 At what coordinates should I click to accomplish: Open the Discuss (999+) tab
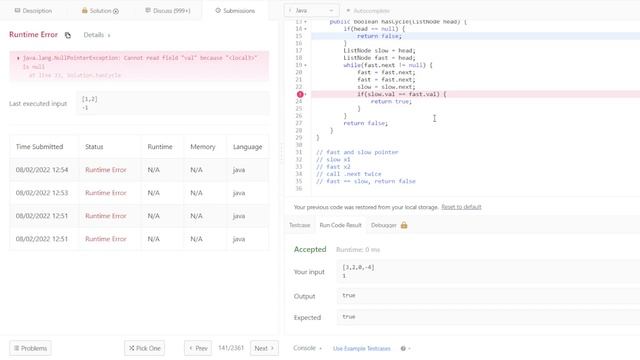click(168, 11)
